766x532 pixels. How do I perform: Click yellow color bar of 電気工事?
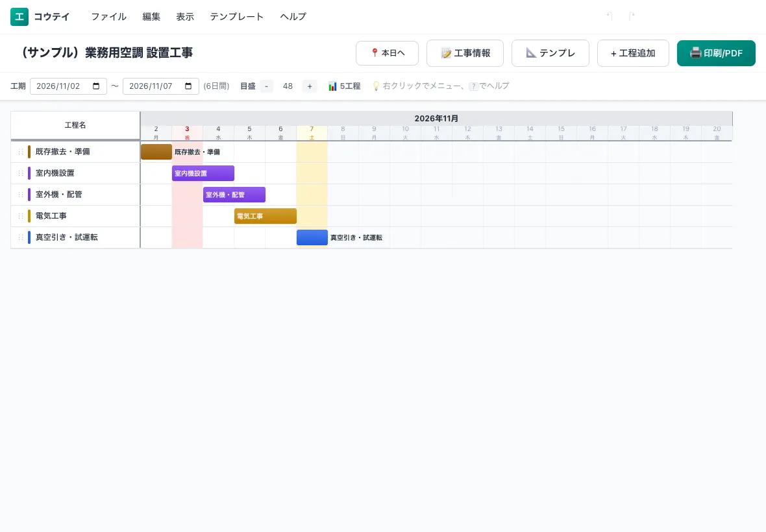click(x=29, y=216)
